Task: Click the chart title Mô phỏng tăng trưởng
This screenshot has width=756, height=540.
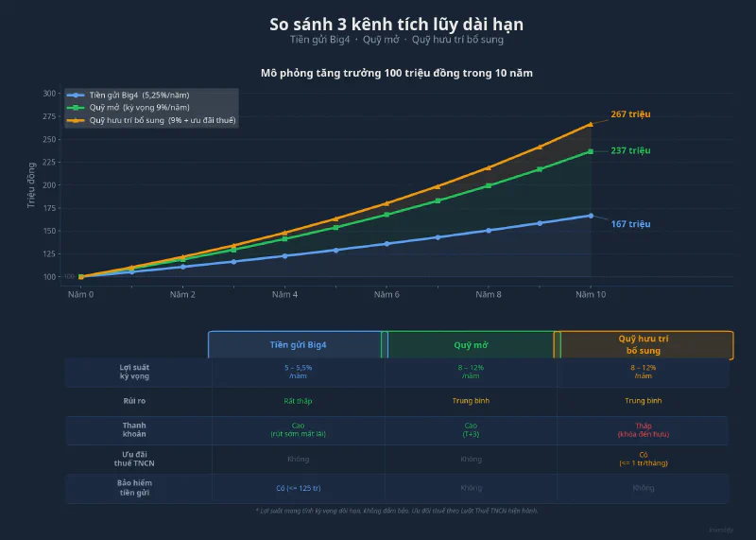Action: pyautogui.click(x=396, y=73)
